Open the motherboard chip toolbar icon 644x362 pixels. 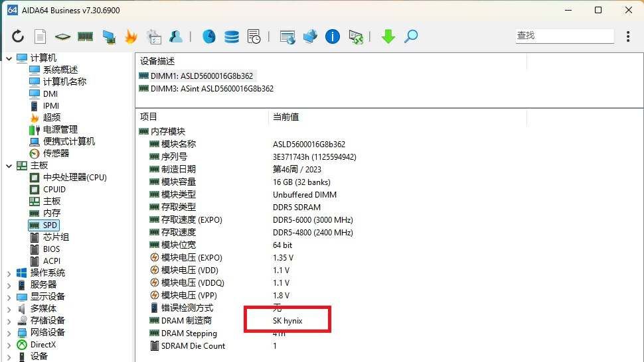[62, 37]
